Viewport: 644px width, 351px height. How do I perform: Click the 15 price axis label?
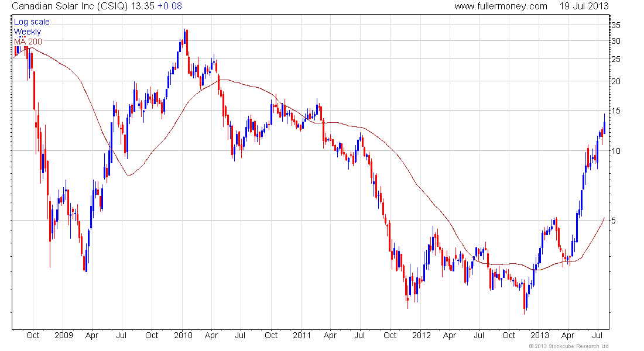(x=616, y=111)
